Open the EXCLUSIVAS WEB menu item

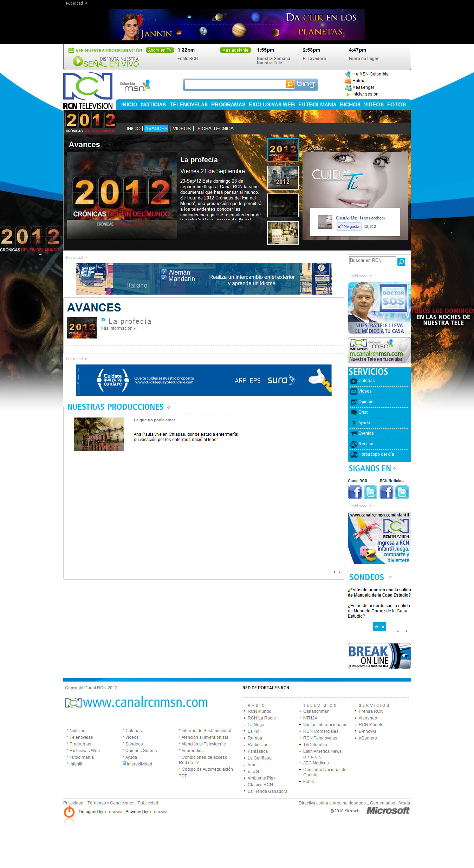pyautogui.click(x=272, y=105)
